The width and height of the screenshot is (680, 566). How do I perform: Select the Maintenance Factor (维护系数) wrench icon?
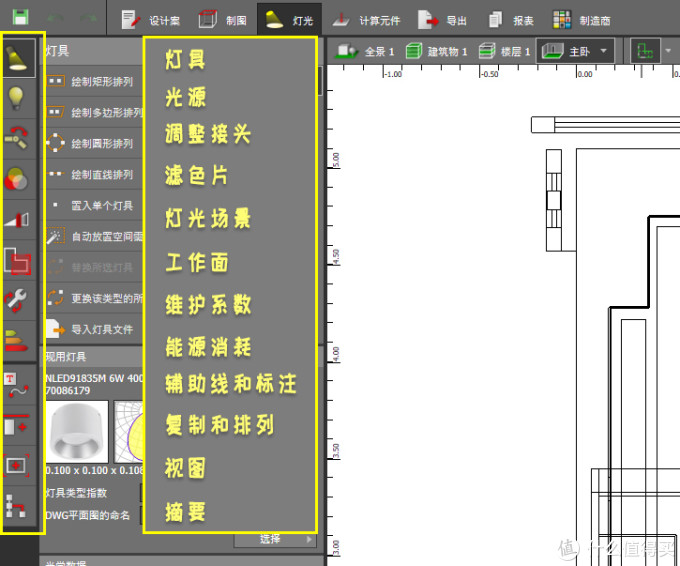19,298
